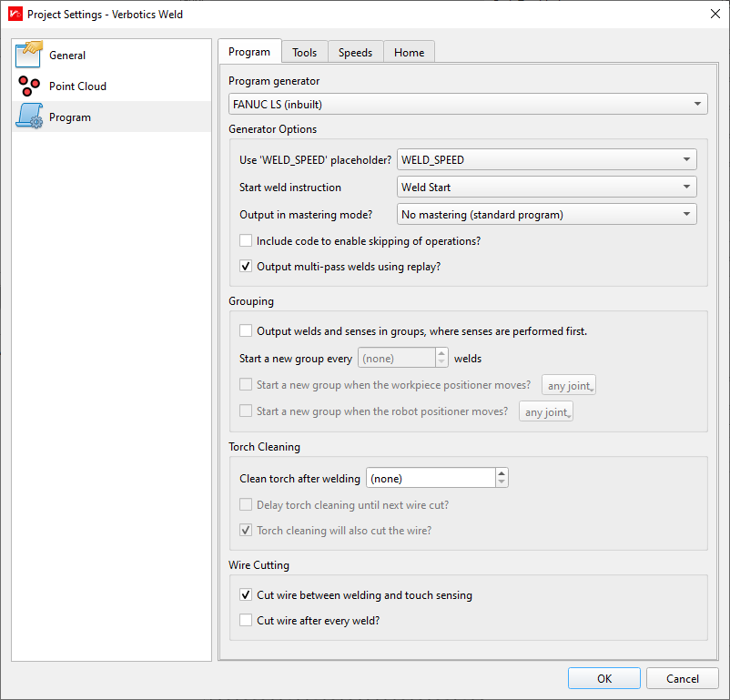Screen dimensions: 730x700
Task: Switch to the Tools tab
Action: 305,52
